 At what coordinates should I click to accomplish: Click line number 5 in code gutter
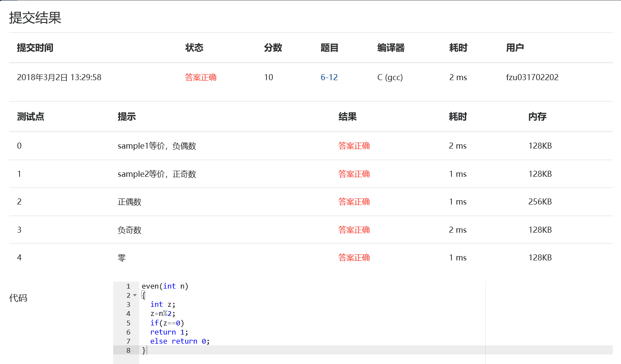click(x=128, y=323)
